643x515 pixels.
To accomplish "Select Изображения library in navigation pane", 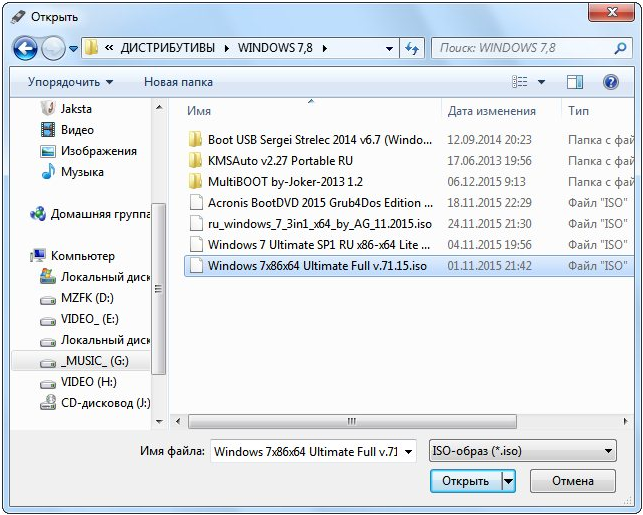I will point(99,151).
